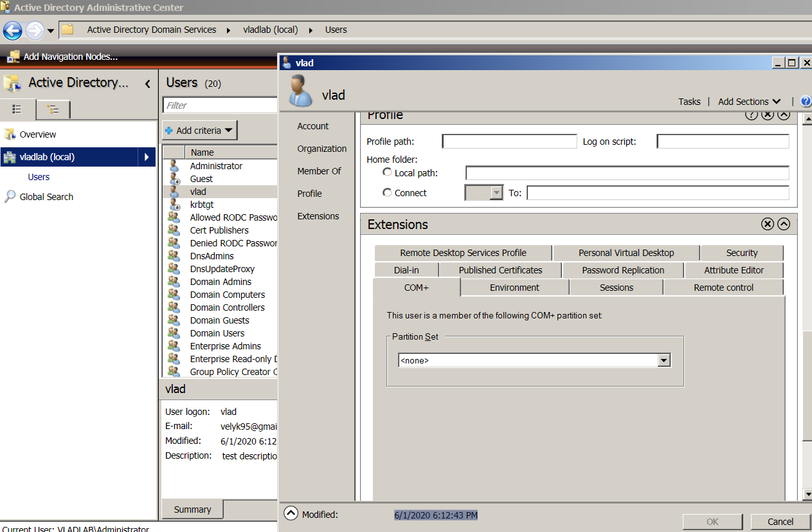The height and width of the screenshot is (532, 812).
Task: Collapse the Extensions section
Action: click(783, 224)
